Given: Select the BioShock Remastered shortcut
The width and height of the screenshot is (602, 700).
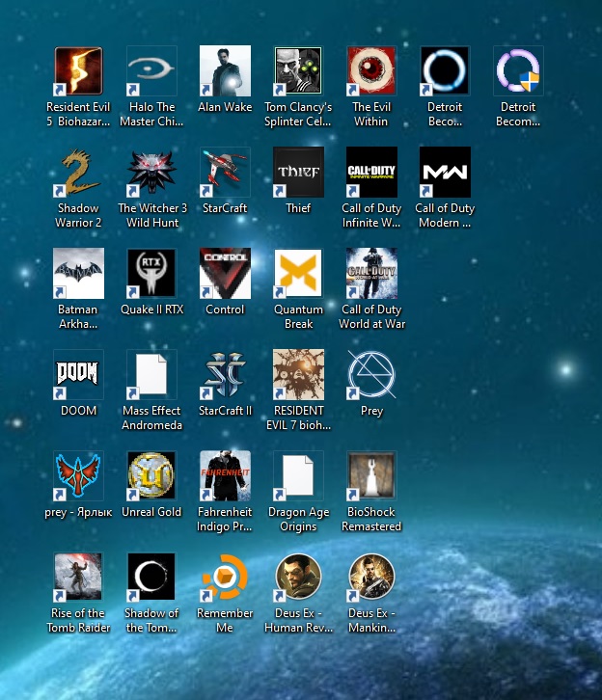Looking at the screenshot, I should pos(371,476).
